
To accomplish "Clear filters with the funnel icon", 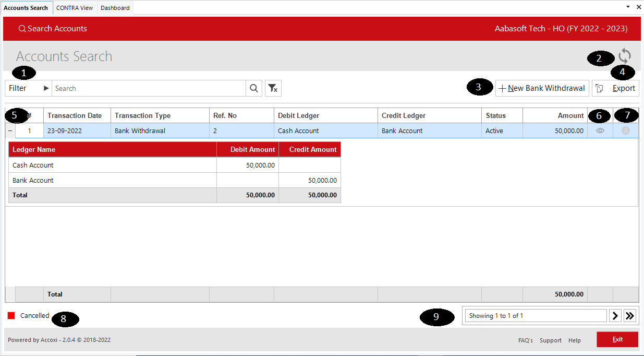I will click(273, 88).
